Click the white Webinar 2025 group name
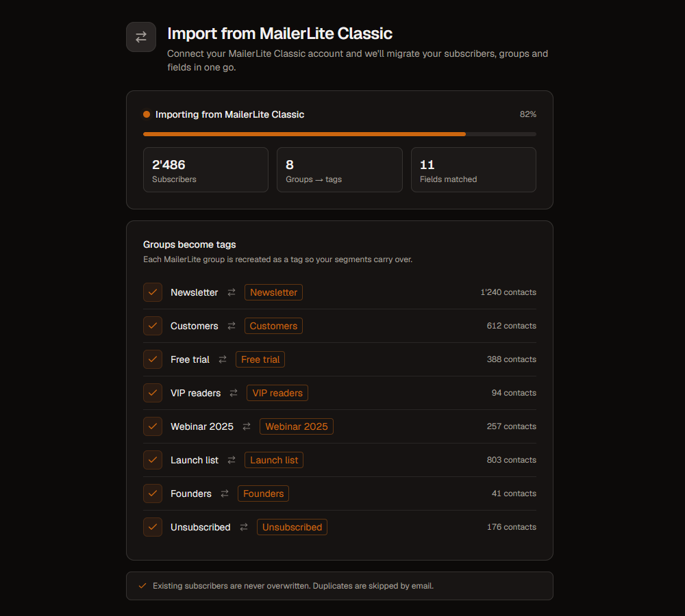The width and height of the screenshot is (685, 616). coord(202,426)
